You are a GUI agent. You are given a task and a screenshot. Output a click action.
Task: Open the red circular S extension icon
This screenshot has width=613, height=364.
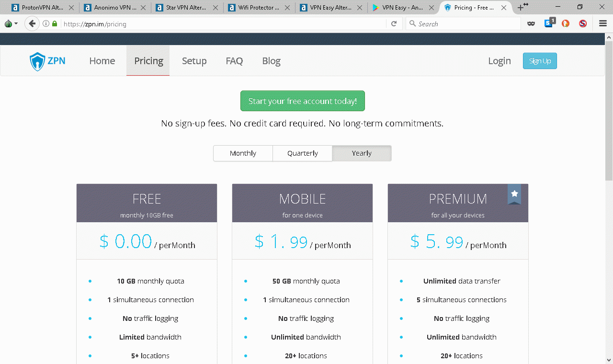point(583,23)
